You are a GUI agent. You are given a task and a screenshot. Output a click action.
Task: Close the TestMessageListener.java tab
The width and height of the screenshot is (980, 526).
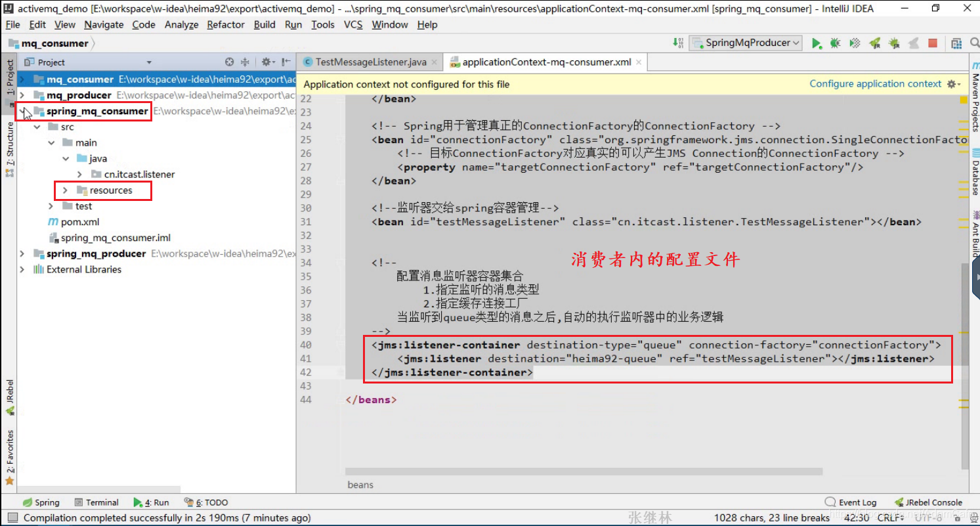(x=433, y=62)
